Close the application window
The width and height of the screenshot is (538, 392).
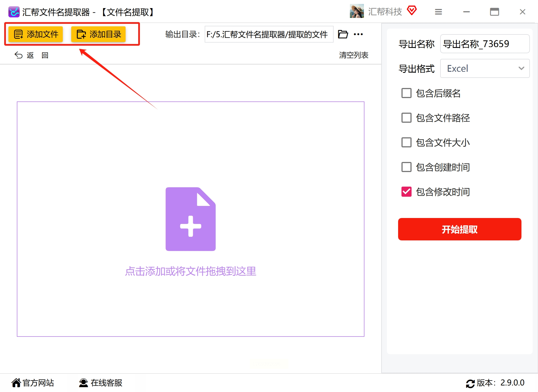tap(523, 12)
